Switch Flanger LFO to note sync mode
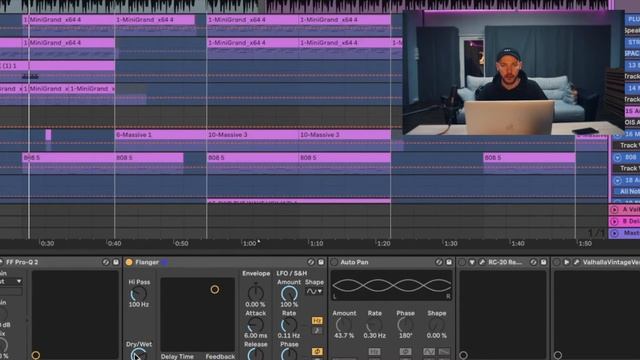The image size is (640, 360). (317, 331)
